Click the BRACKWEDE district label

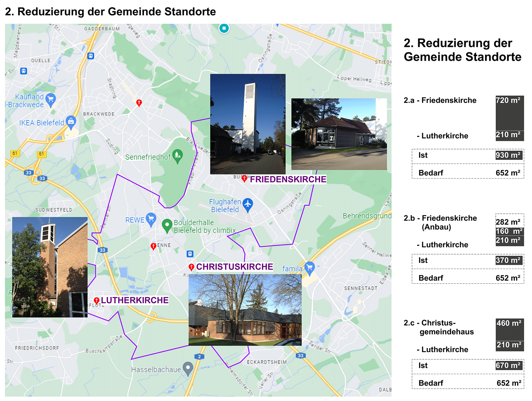click(x=99, y=114)
